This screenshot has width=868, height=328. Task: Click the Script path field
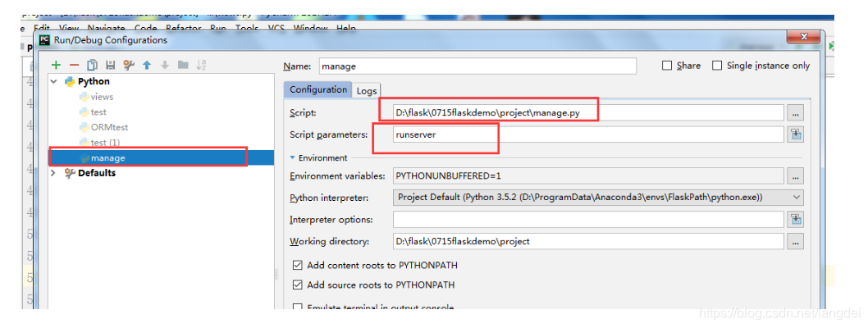tap(588, 113)
